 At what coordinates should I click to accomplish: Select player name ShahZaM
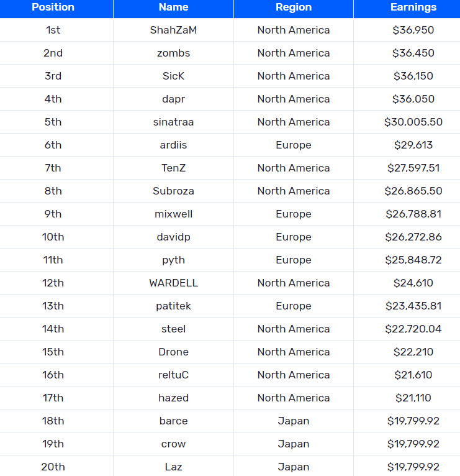(x=173, y=30)
